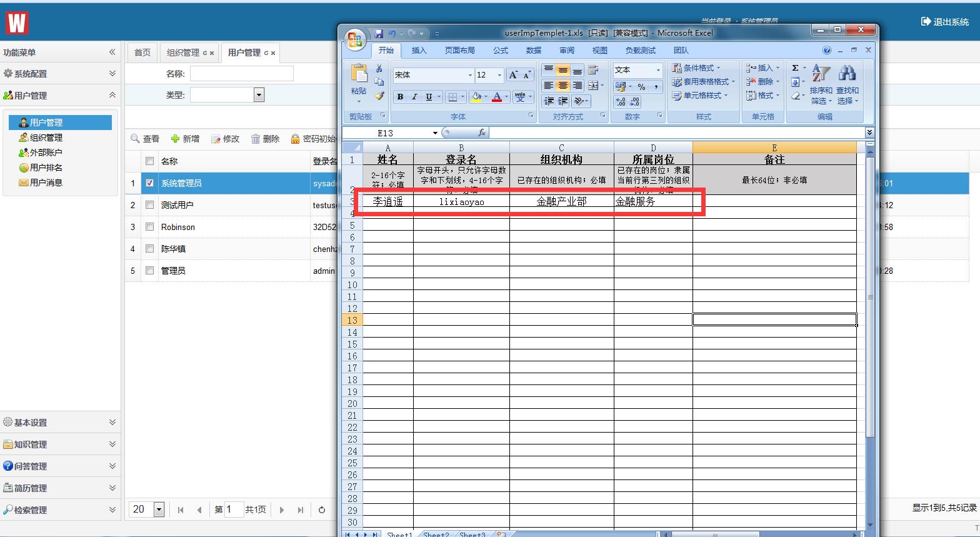Expand the 基本设置 menu section
Viewport: 980px width, 537px height.
[112, 423]
